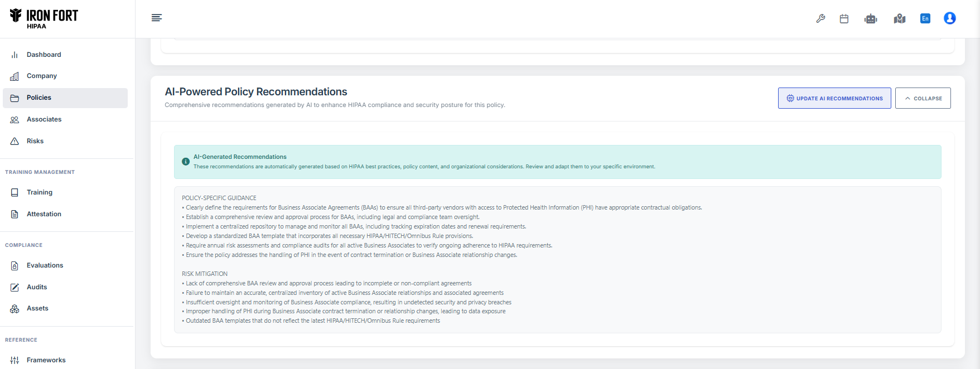
Task: Open the robot AI assistant icon
Action: pyautogui.click(x=871, y=19)
